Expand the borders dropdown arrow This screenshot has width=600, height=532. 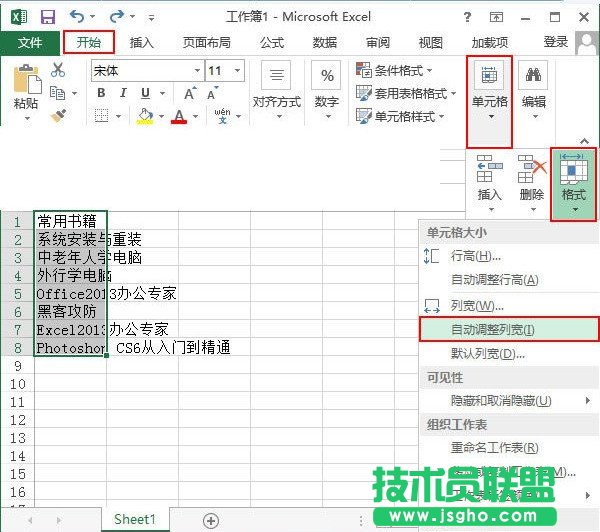[118, 116]
